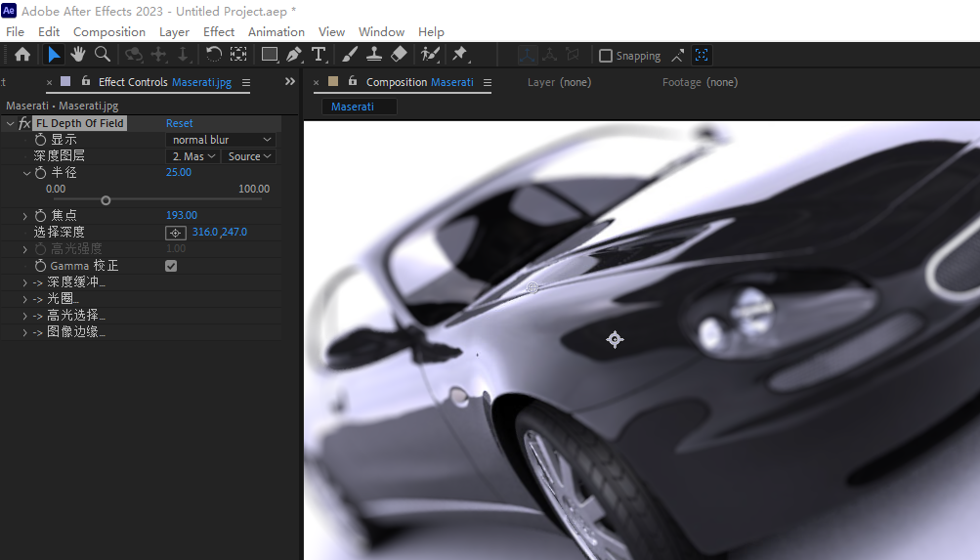Open the Source dropdown

(x=249, y=156)
